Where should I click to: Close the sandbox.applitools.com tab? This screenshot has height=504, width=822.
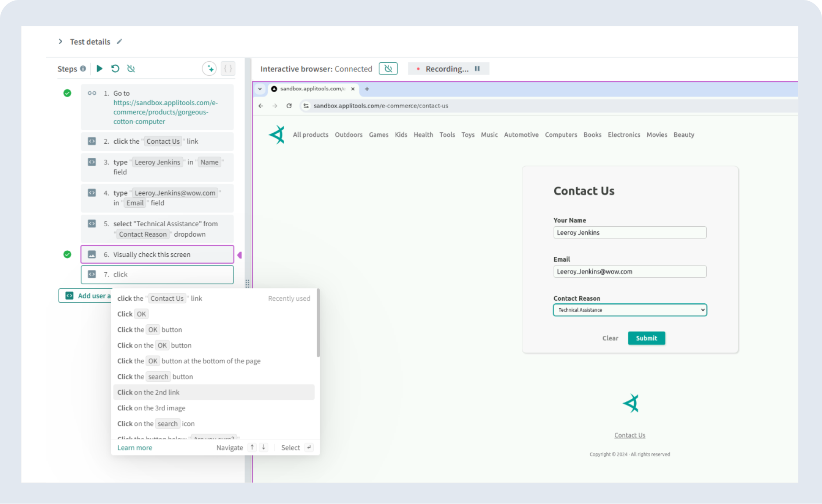point(353,89)
